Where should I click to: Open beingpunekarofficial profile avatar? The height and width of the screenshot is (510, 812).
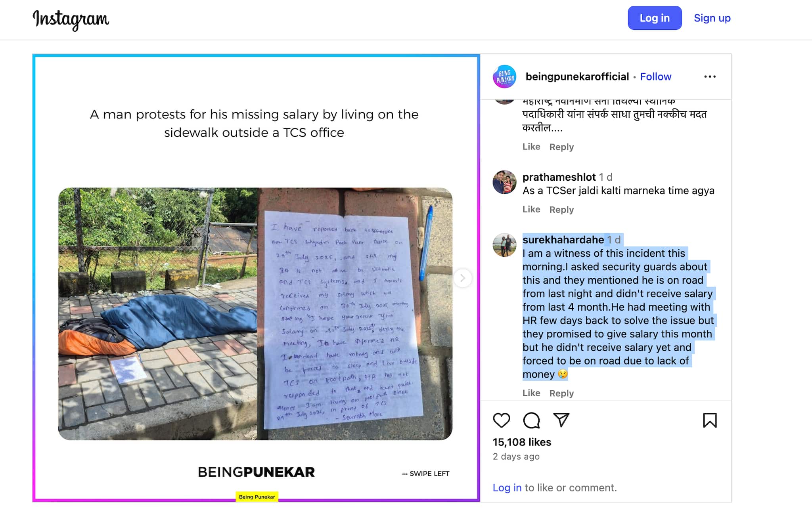[x=504, y=76]
